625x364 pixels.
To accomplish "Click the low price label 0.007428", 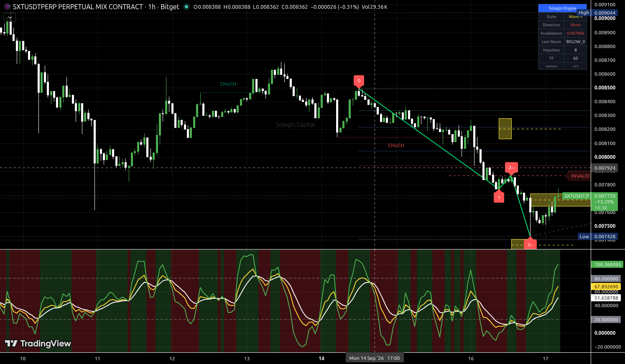I will tap(605, 237).
